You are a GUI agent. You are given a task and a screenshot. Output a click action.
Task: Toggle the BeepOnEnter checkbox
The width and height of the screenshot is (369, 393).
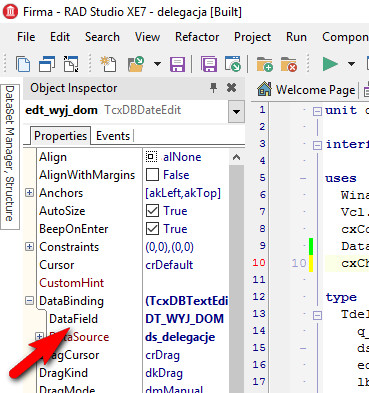pos(152,229)
